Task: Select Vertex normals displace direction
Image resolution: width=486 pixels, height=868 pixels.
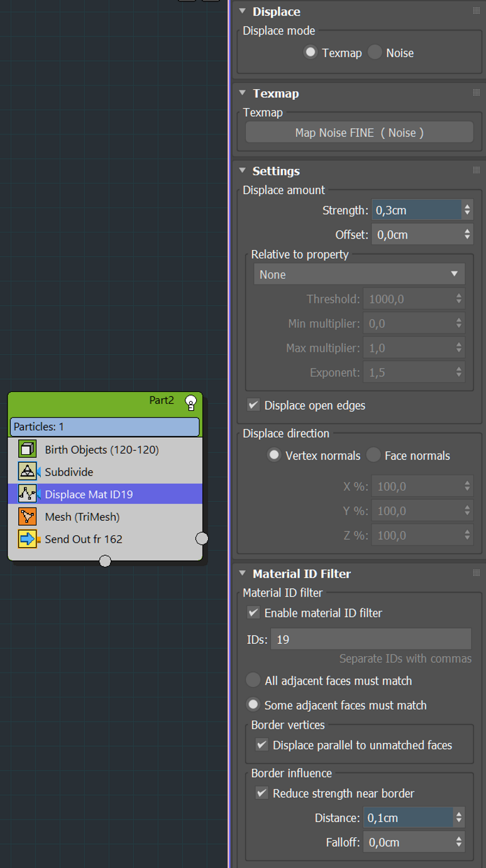Action: point(273,455)
